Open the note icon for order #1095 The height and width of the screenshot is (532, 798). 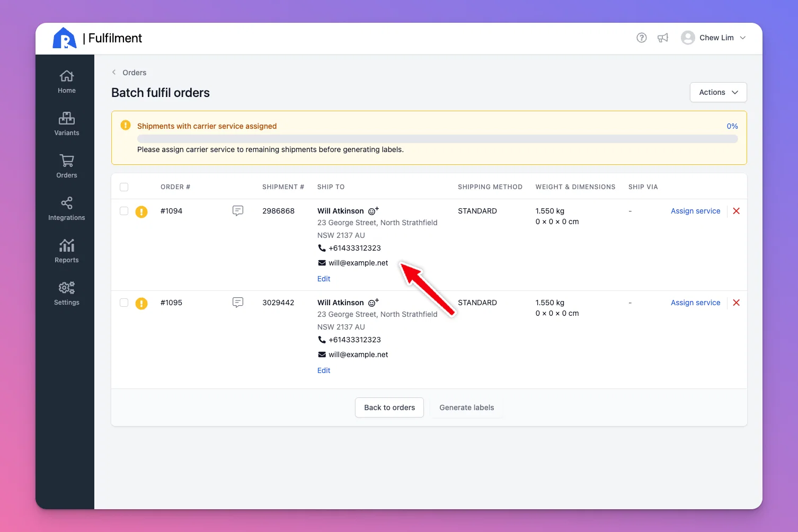(238, 303)
